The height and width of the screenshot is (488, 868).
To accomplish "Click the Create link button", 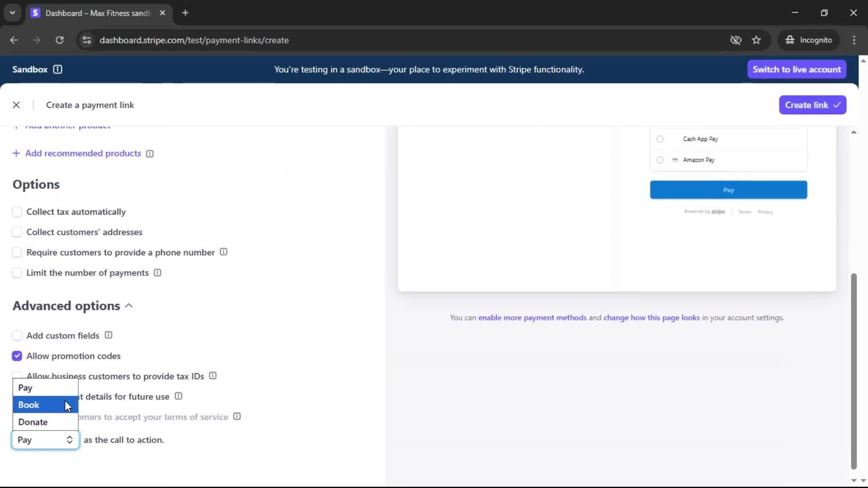I will [812, 105].
